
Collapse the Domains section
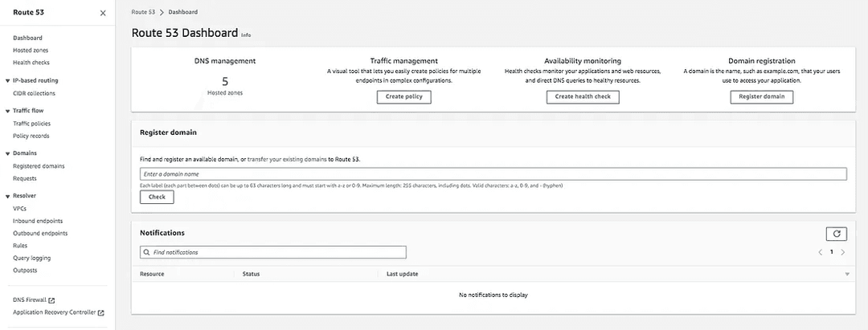click(7, 153)
